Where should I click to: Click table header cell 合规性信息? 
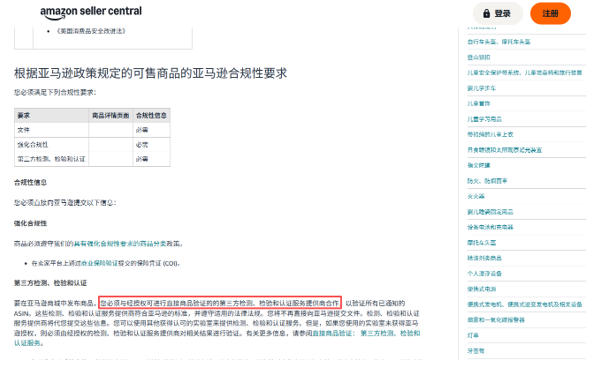click(x=151, y=115)
